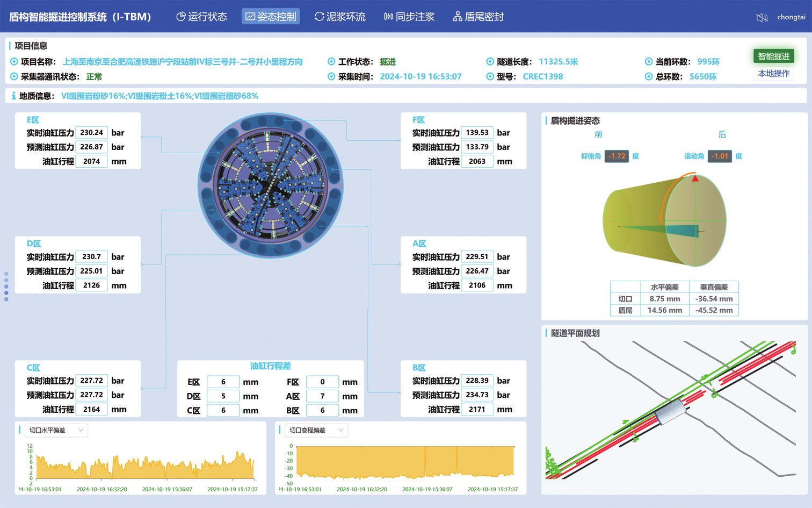Click the circulation icon beside 泥浆环流

click(319, 17)
